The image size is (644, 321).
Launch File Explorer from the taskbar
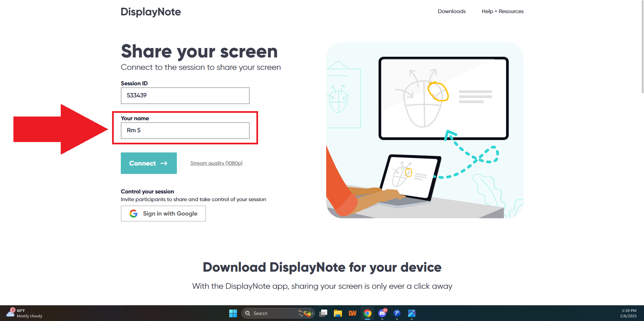tap(338, 313)
